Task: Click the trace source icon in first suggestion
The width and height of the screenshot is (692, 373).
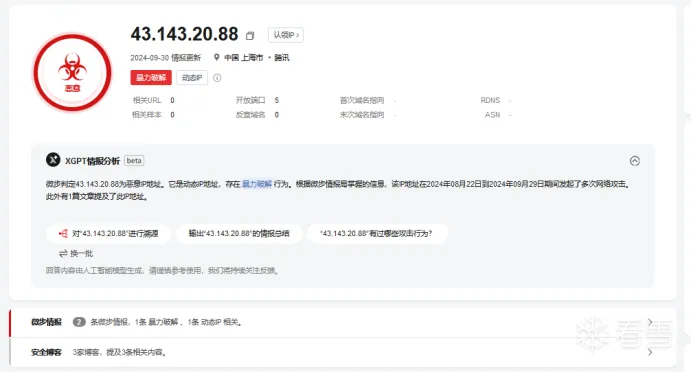Action: [63, 234]
